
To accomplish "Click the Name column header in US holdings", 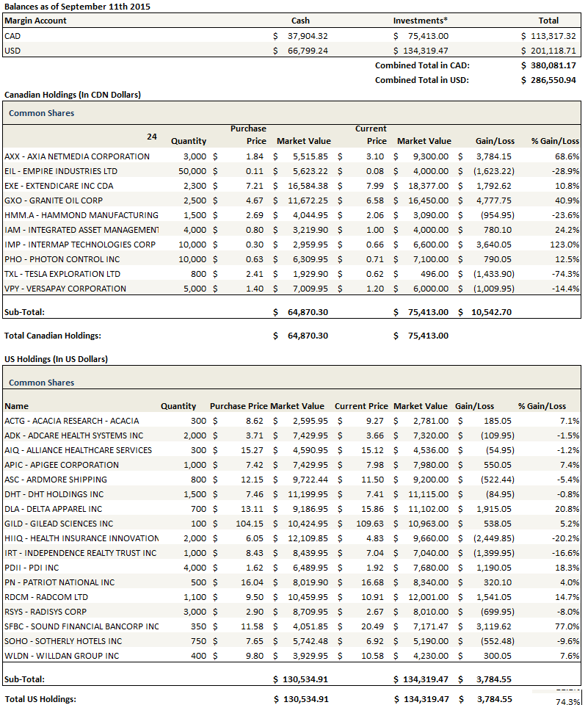I will coord(16,406).
